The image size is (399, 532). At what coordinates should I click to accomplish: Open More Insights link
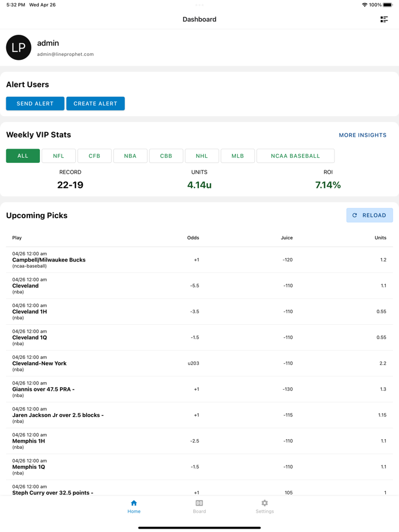tap(363, 135)
